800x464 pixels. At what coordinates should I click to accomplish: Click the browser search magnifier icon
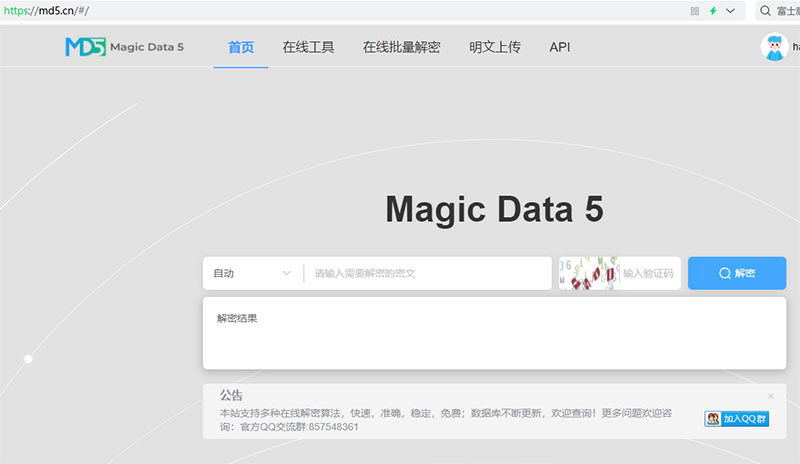click(765, 11)
